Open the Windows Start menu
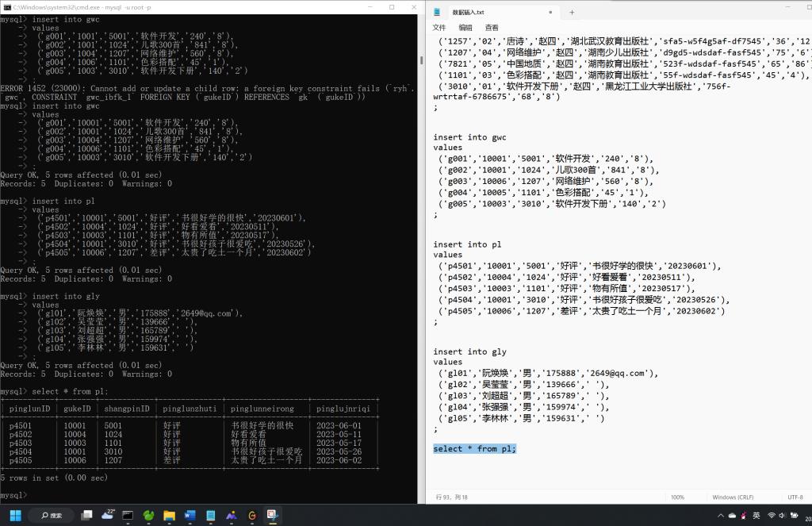Screen dimensions: 812x526 tap(13, 515)
